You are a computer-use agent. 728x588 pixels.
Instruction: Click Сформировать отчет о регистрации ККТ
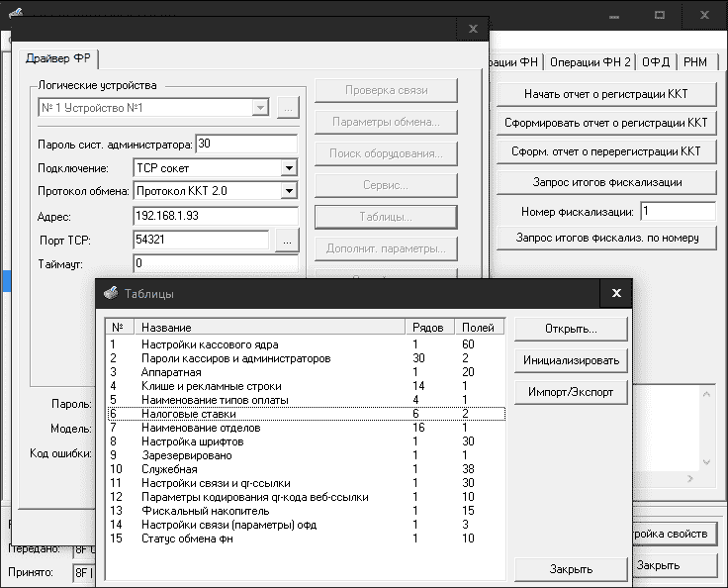[606, 123]
